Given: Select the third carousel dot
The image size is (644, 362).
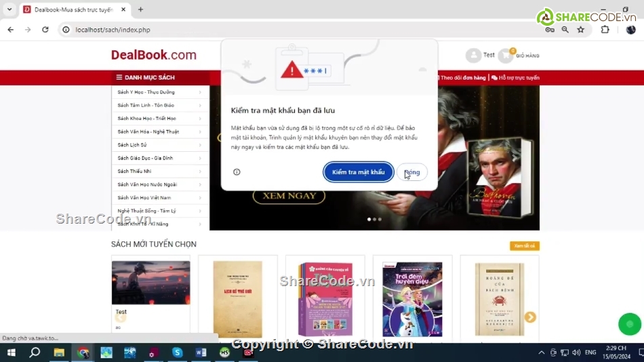Looking at the screenshot, I should (380, 220).
